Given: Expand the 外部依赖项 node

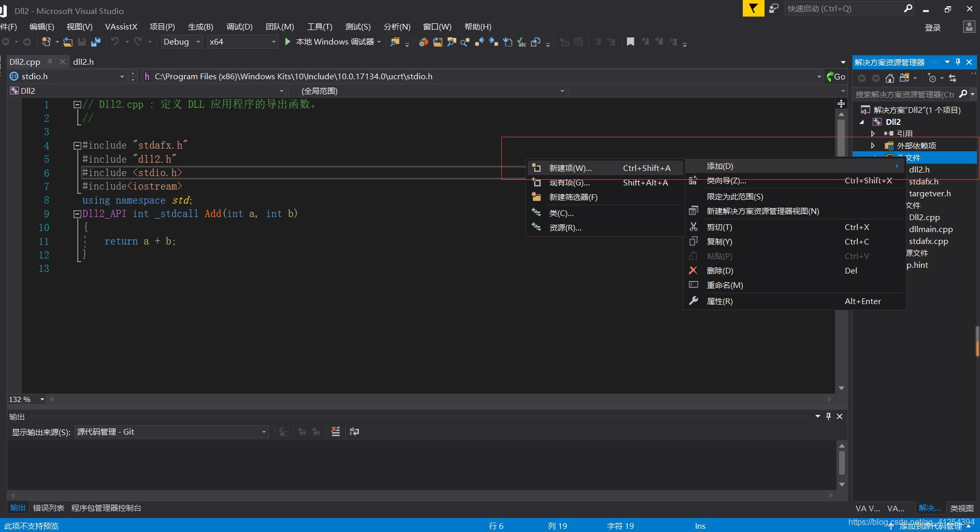Looking at the screenshot, I should (873, 146).
